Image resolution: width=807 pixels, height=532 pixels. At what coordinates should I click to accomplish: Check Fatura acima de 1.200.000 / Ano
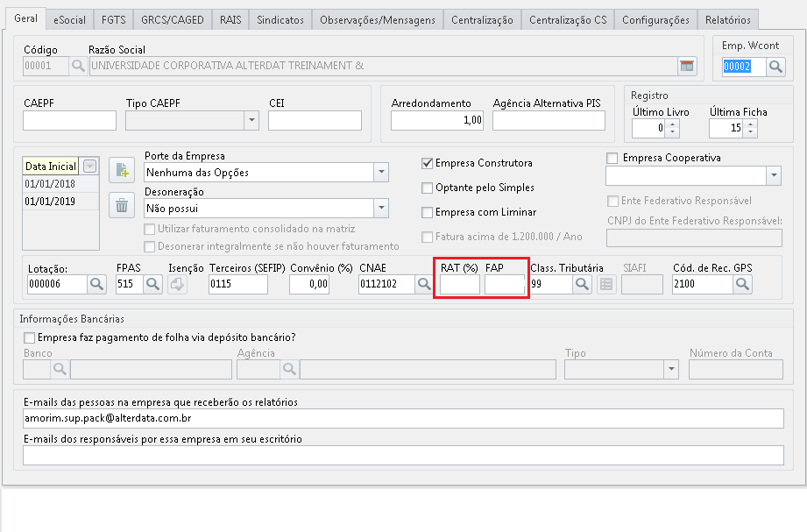coord(428,237)
